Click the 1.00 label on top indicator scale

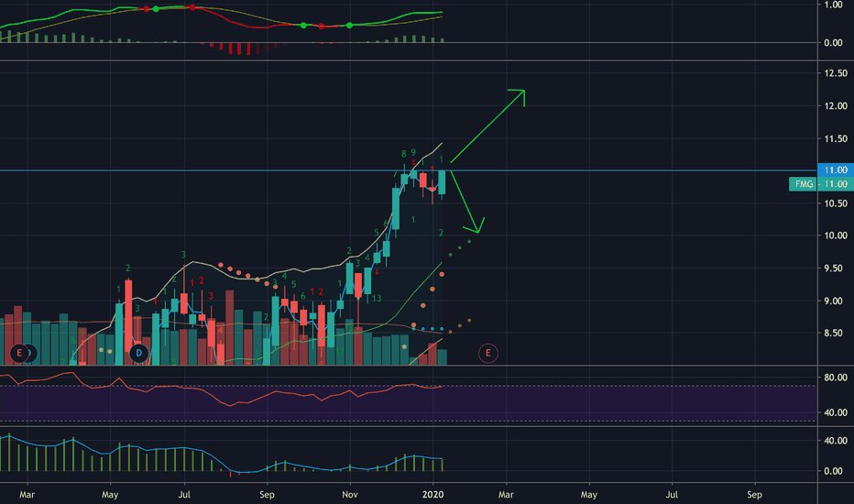pyautogui.click(x=833, y=5)
